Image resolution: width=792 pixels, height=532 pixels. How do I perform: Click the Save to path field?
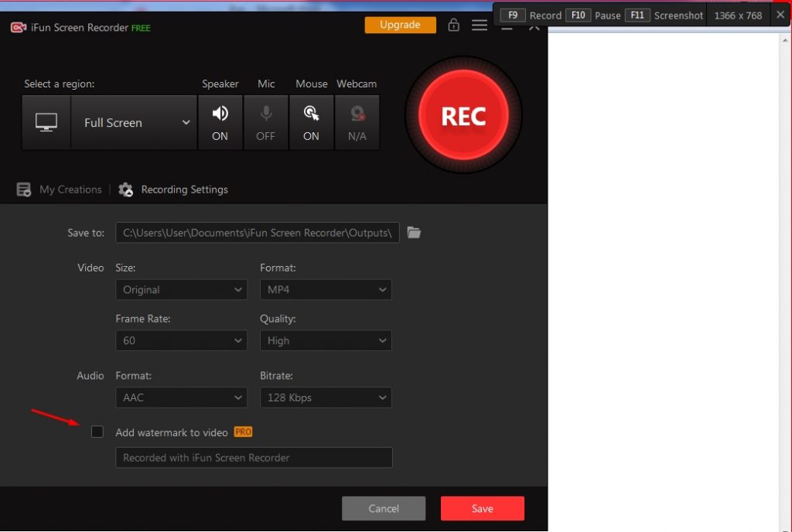click(x=257, y=233)
